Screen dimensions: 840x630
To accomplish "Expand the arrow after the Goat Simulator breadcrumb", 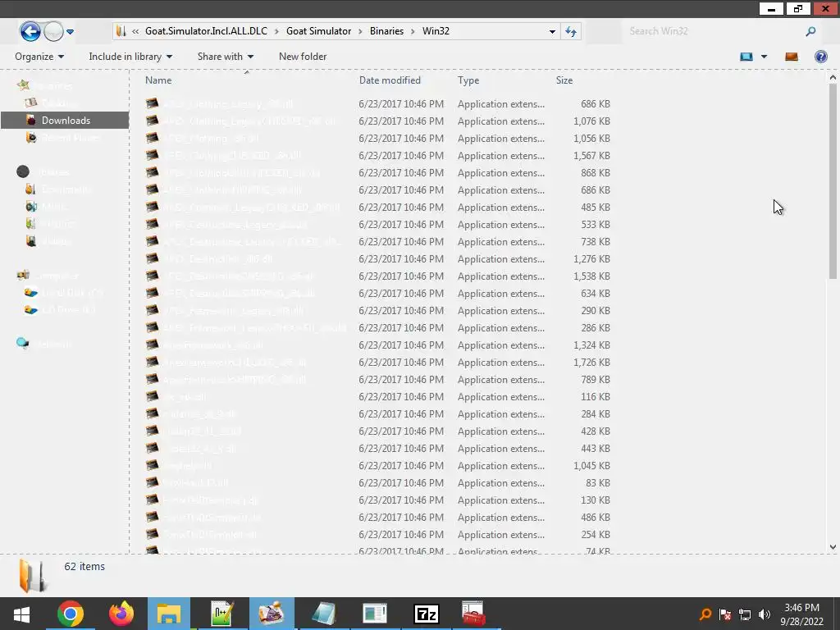I will pyautogui.click(x=361, y=32).
